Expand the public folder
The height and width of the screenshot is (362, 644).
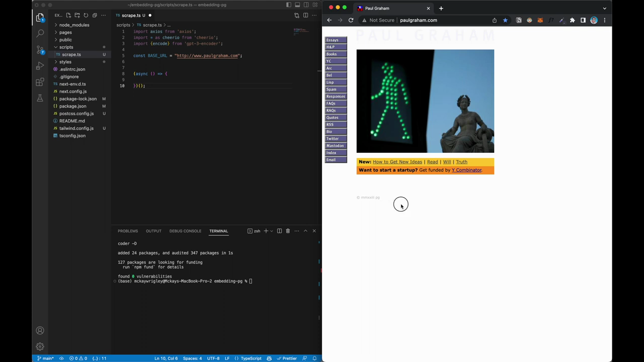65,40
